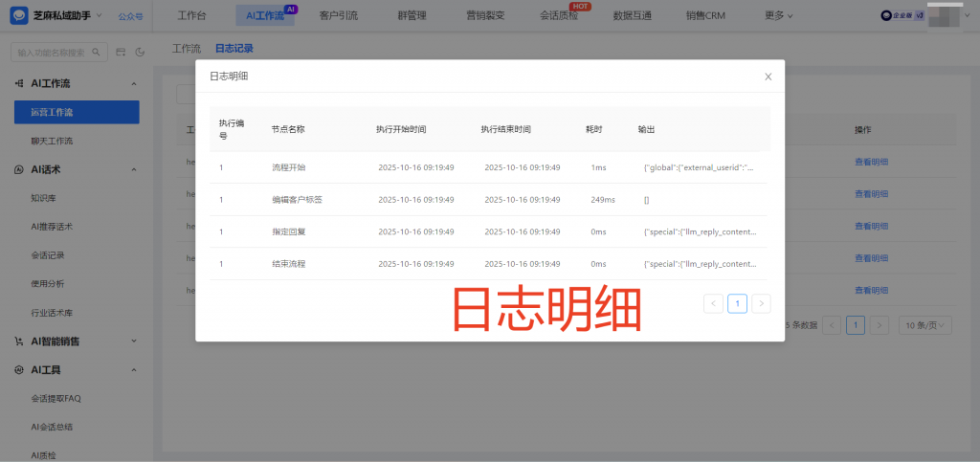Open 客户引流 in the top navigation
This screenshot has height=462, width=980.
coord(338,15)
